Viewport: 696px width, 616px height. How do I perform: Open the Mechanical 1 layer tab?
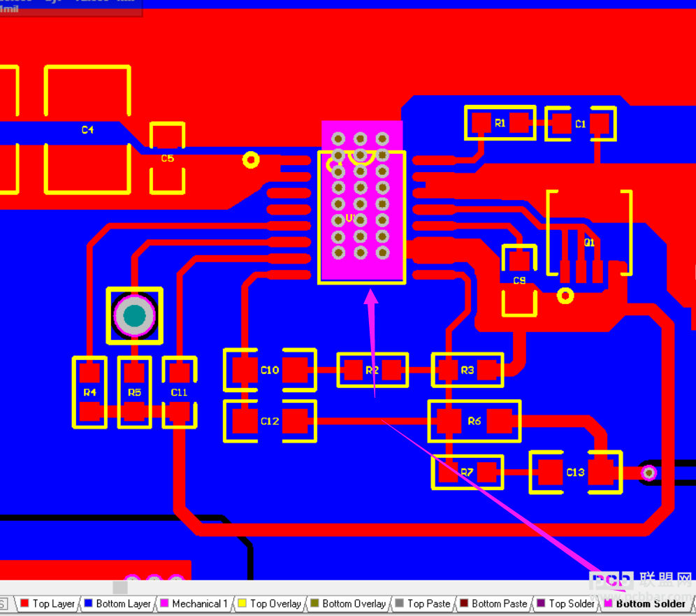click(194, 603)
